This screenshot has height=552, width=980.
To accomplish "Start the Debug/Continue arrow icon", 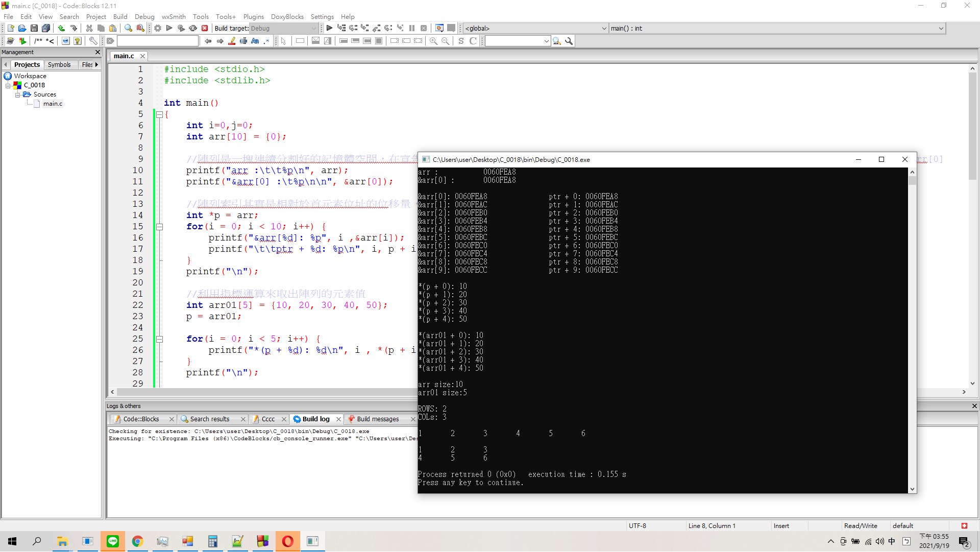I will click(329, 29).
